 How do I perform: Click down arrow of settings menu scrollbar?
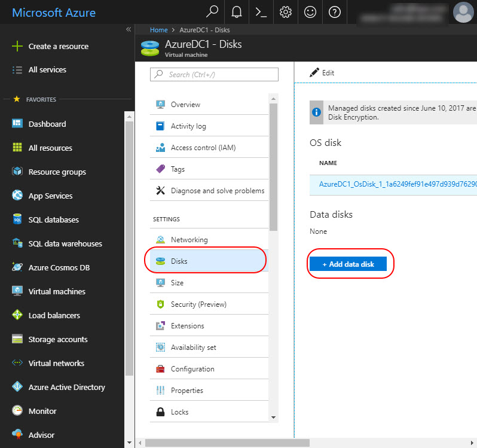pos(273,417)
